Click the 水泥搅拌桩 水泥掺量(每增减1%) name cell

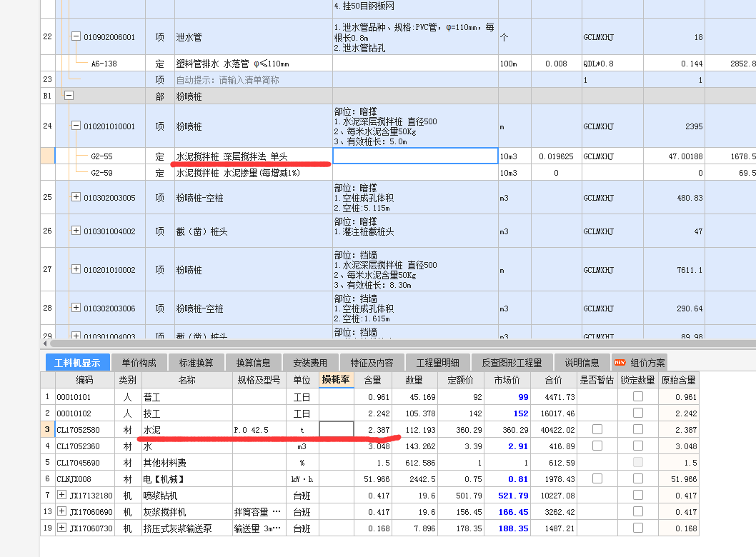pos(254,173)
